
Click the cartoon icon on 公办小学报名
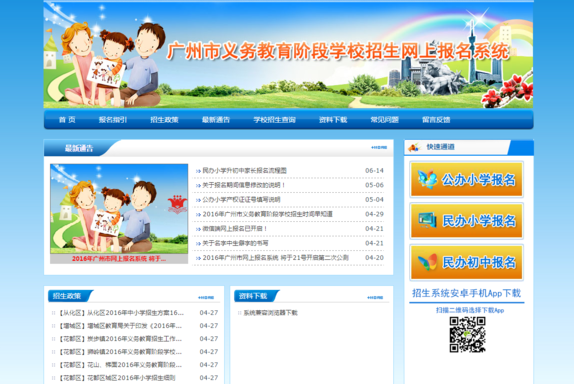(x=428, y=179)
